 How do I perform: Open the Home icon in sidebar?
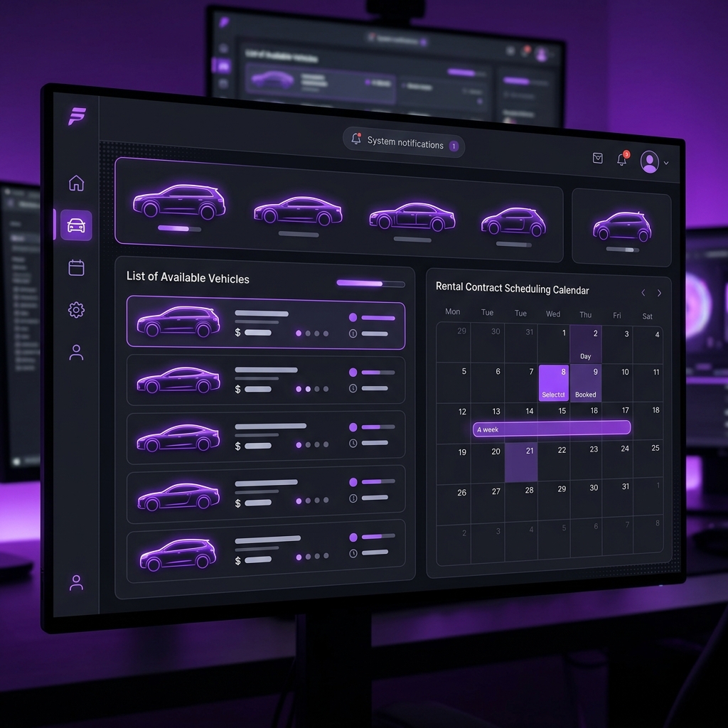pyautogui.click(x=77, y=183)
